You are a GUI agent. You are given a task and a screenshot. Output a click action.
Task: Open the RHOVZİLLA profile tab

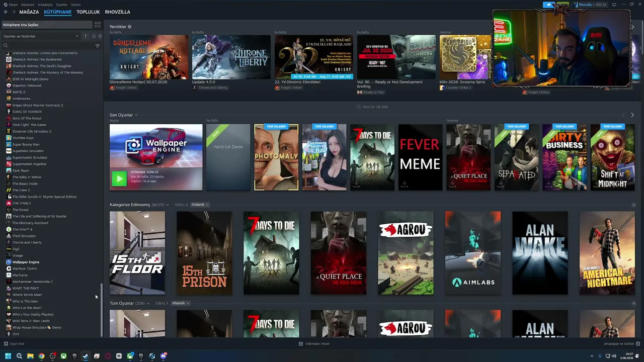pyautogui.click(x=117, y=12)
